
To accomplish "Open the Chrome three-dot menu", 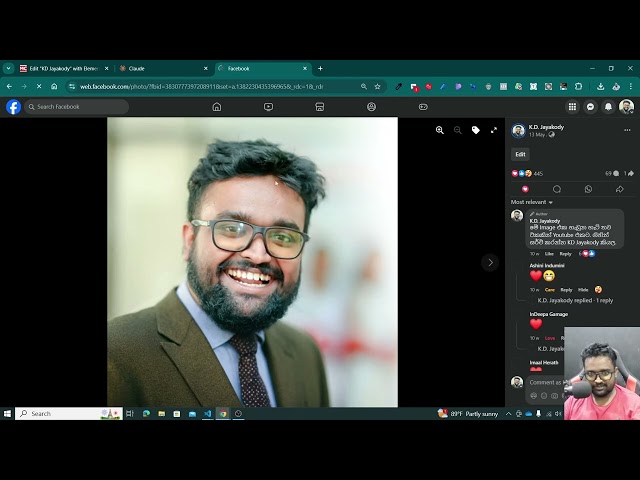I will [631, 87].
